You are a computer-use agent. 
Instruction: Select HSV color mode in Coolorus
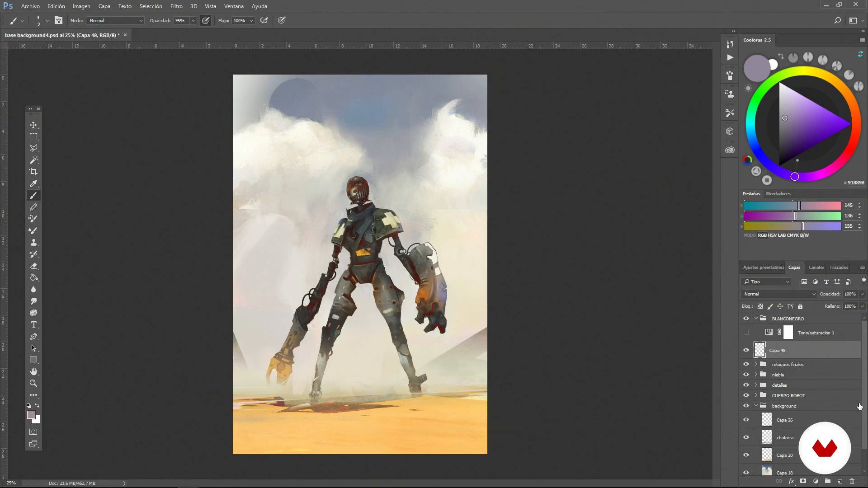click(x=772, y=235)
